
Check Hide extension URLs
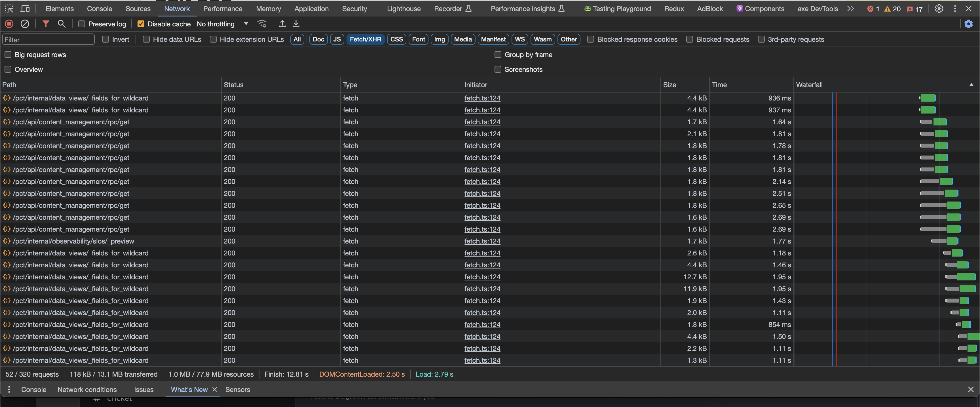(x=213, y=39)
